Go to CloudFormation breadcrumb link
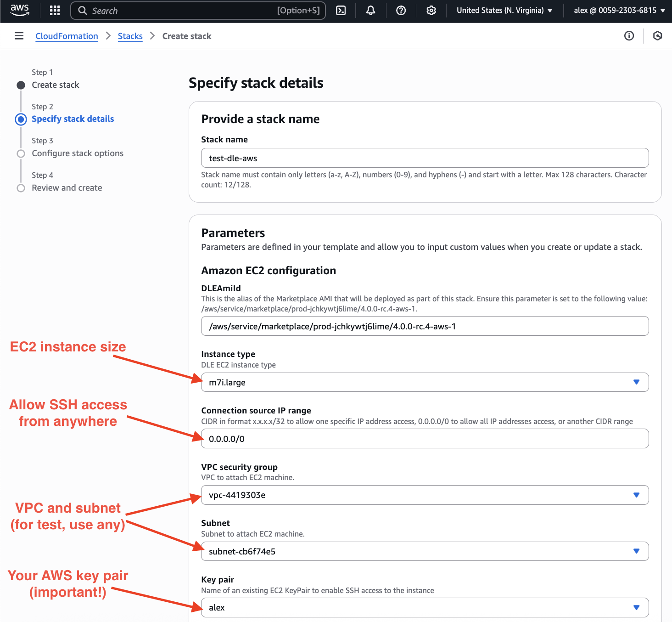The height and width of the screenshot is (622, 672). pyautogui.click(x=67, y=36)
